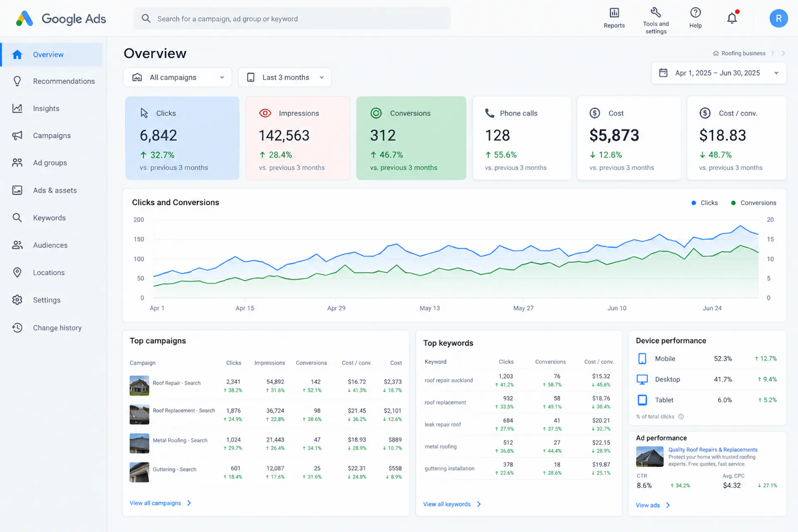Screen dimensions: 798x532
Task: Click the Settings gear icon in sidebar
Action: coord(17,300)
